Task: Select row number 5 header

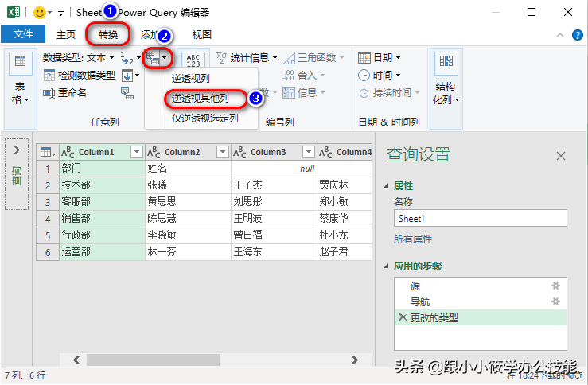Action: pyautogui.click(x=48, y=235)
